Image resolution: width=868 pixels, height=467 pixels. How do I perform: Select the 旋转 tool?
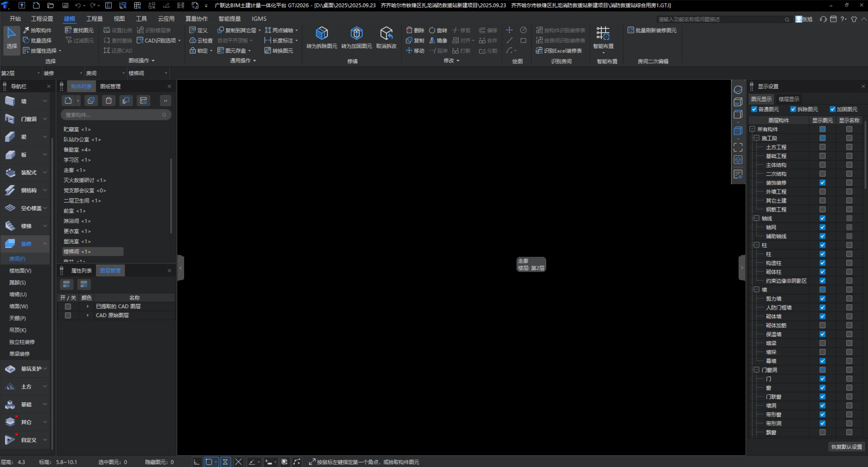click(x=438, y=30)
